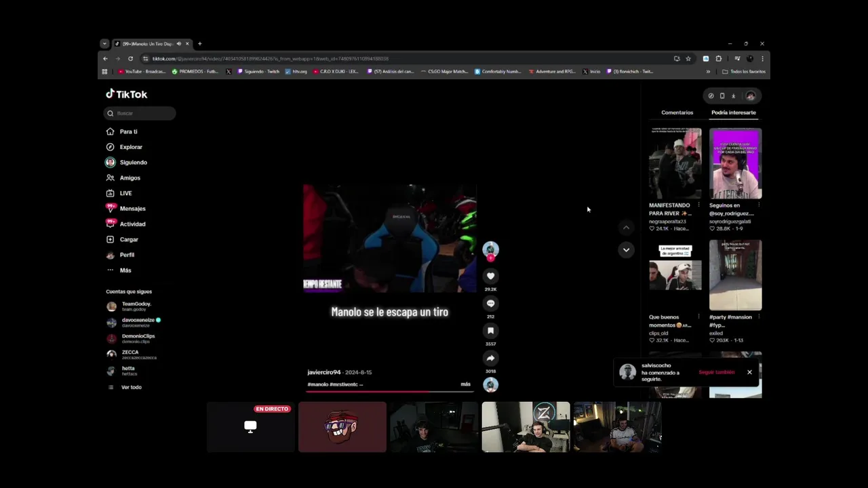Screen dimensions: 868x488
Task: Click first circular icon in header pill
Action: click(711, 96)
